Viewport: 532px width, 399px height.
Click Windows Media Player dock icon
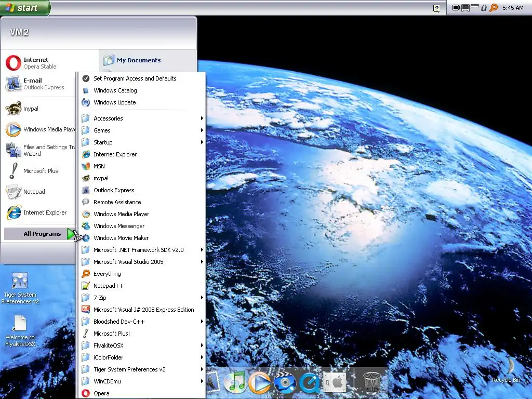[260, 382]
